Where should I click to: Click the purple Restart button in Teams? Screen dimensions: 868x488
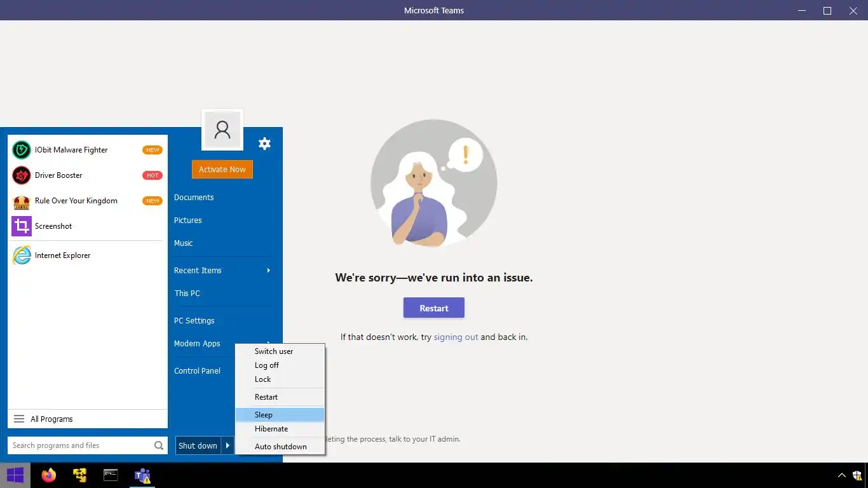tap(434, 308)
